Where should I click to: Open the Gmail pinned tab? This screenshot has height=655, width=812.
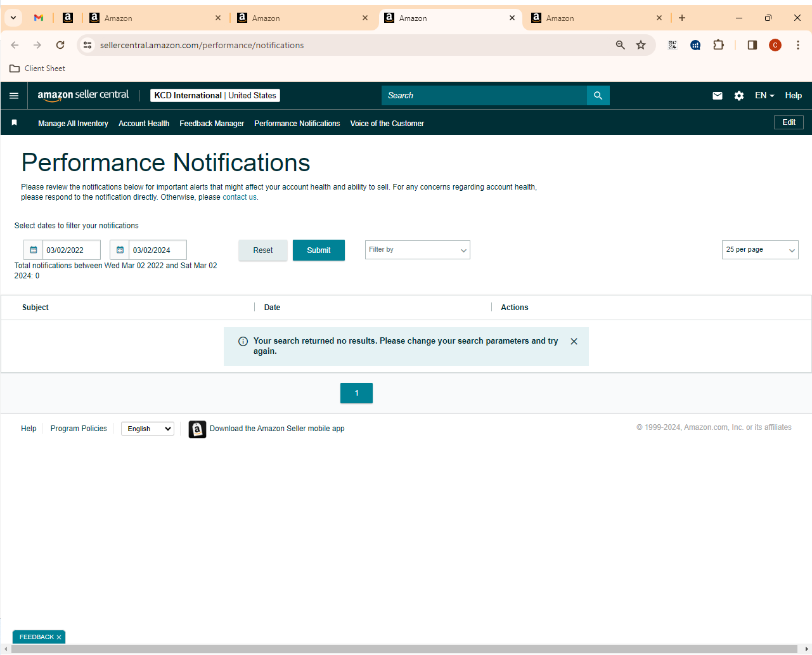[x=39, y=18]
